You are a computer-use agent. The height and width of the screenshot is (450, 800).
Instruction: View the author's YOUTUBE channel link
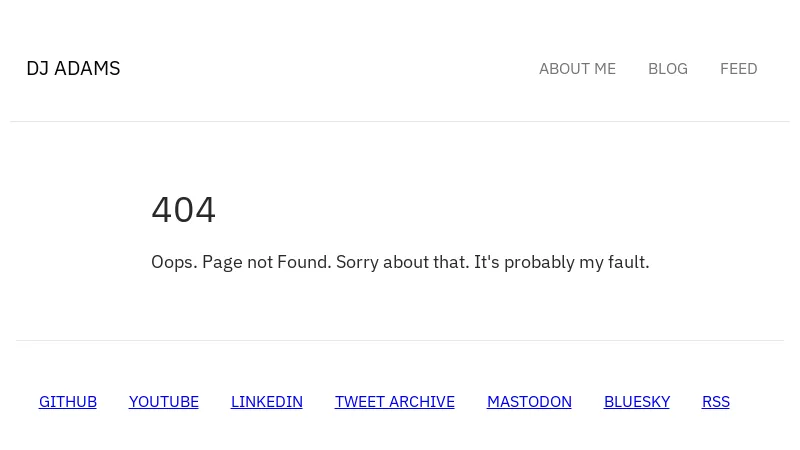coord(164,401)
